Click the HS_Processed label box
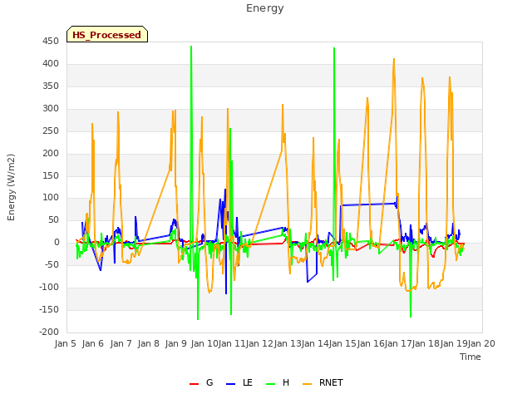The width and height of the screenshot is (532, 399). point(107,34)
